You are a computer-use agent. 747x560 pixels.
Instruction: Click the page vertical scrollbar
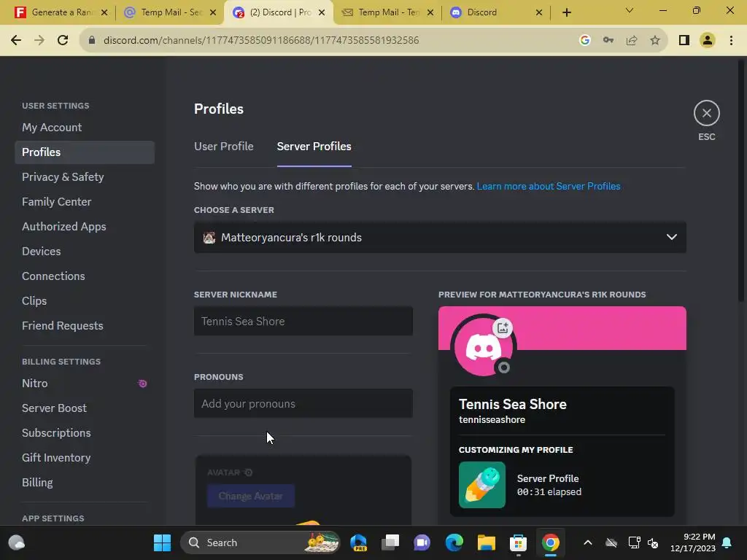coord(741,181)
